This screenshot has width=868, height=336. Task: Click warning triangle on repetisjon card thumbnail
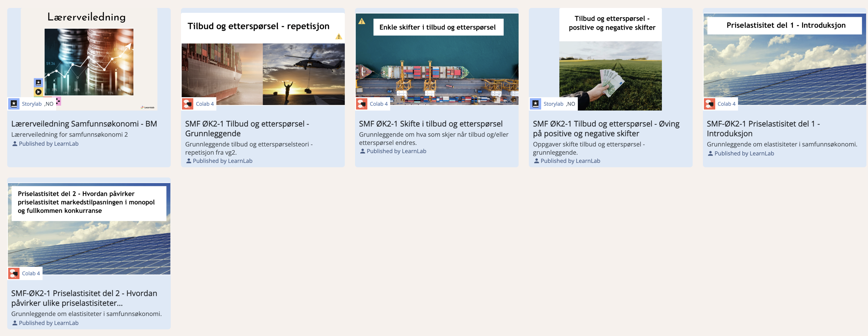point(339,37)
